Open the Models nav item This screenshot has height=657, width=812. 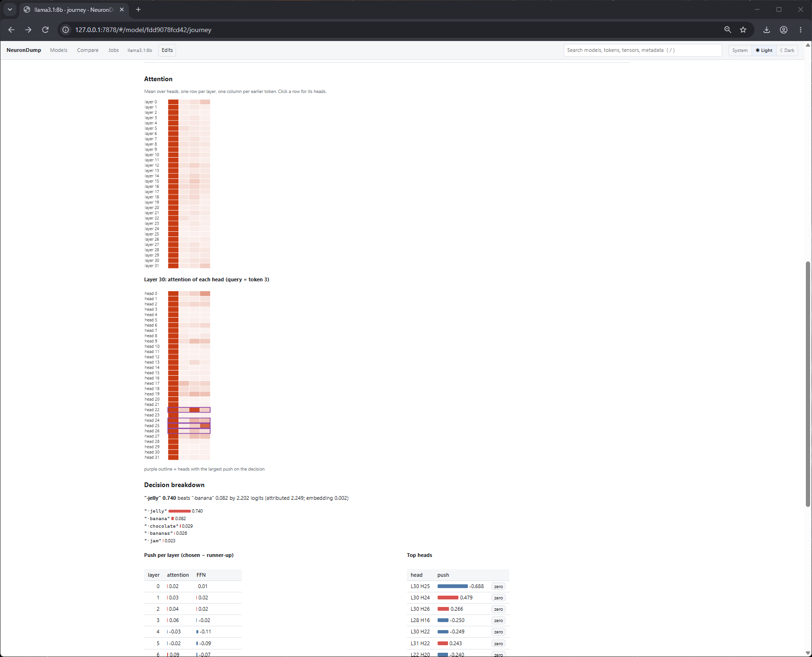pyautogui.click(x=59, y=50)
